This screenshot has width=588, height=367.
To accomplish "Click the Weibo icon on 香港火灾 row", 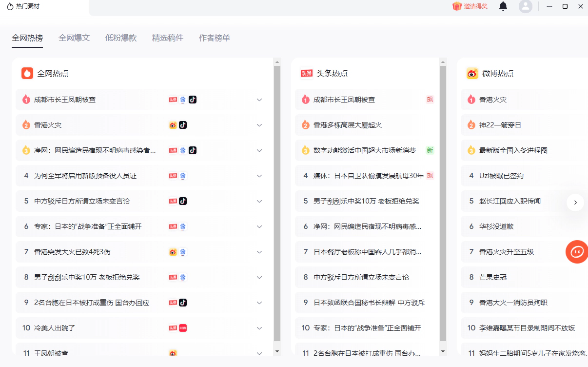I will pos(173,125).
